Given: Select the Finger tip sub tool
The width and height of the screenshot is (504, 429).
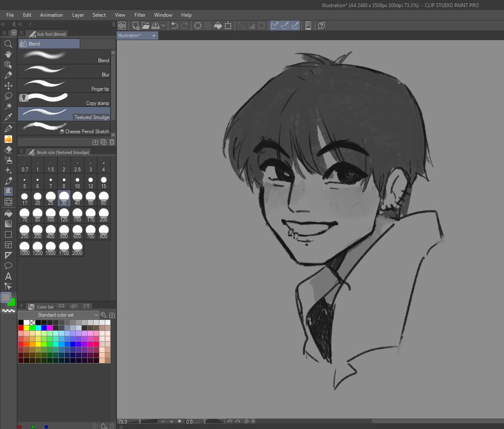Looking at the screenshot, I should tap(64, 86).
